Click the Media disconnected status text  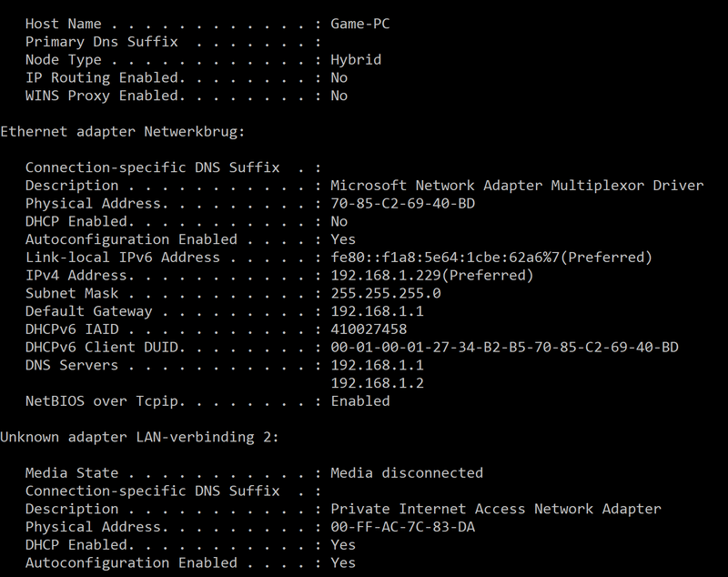pyautogui.click(x=407, y=473)
